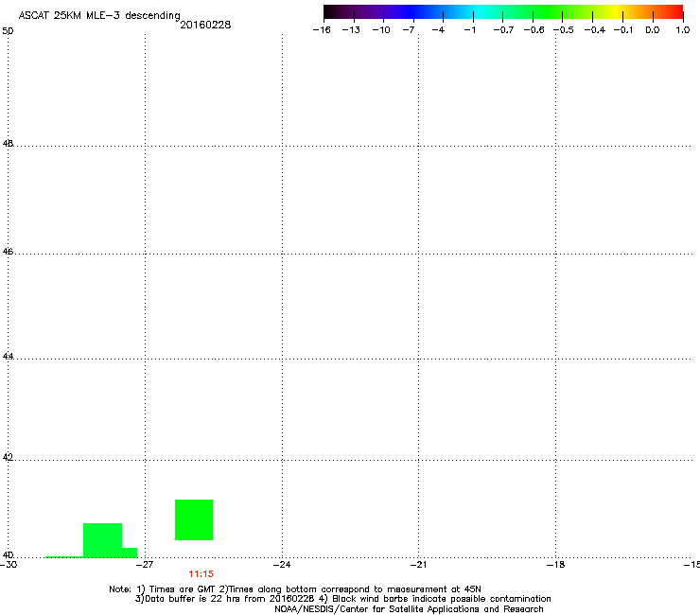Click the -24 longitude axis label
This screenshot has height=615, width=700.
click(282, 565)
